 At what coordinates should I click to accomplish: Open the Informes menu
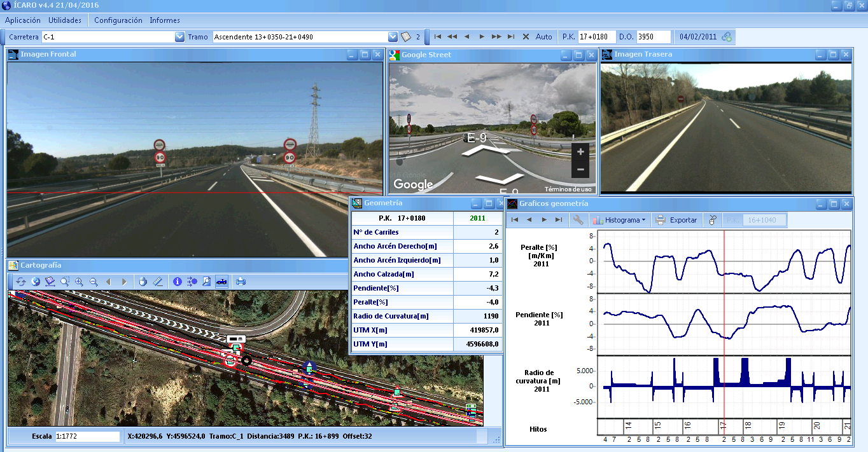tap(165, 20)
